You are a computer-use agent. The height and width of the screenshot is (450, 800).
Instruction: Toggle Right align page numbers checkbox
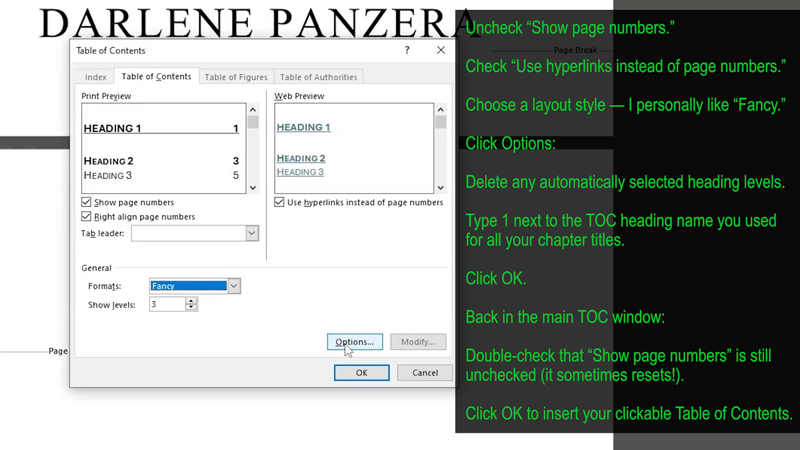pos(86,216)
